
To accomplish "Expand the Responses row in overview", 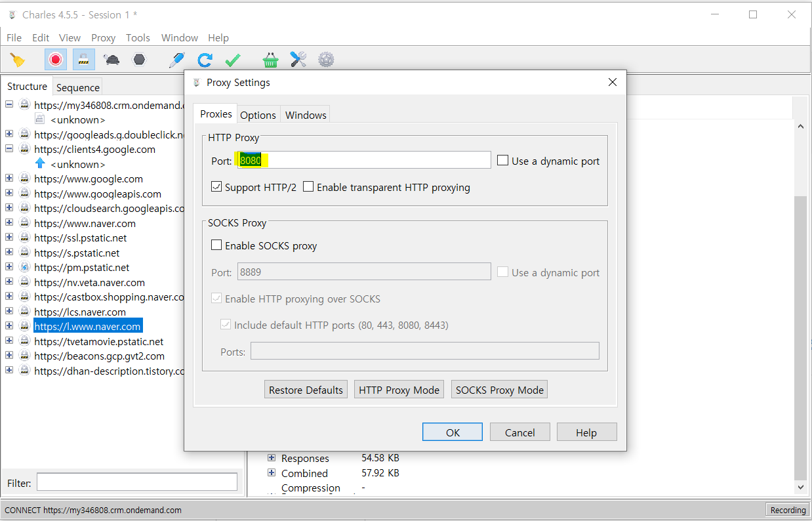I will point(272,458).
